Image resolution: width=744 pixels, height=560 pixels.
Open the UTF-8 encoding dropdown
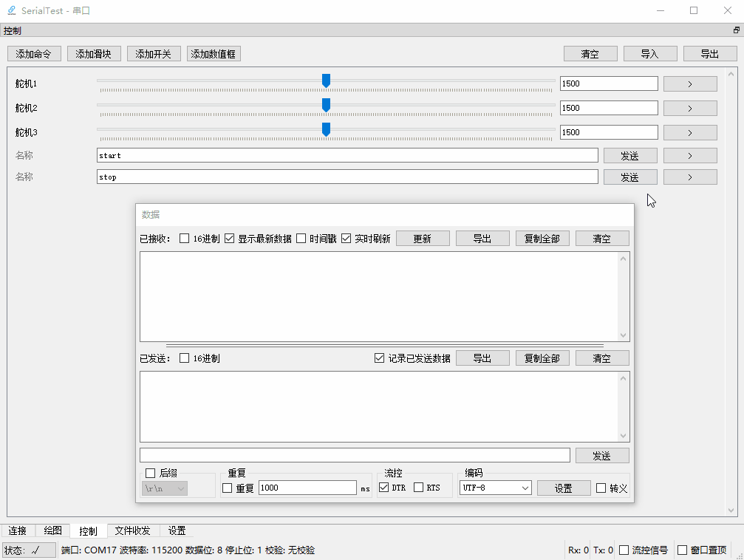point(495,488)
